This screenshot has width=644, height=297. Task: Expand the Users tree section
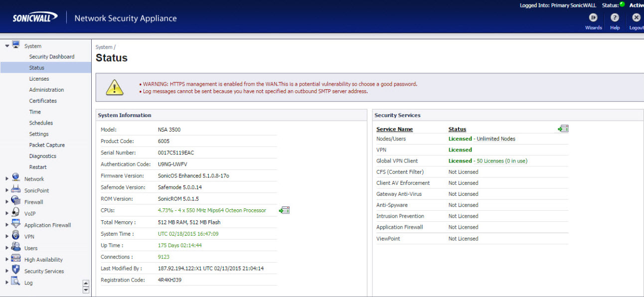point(7,248)
